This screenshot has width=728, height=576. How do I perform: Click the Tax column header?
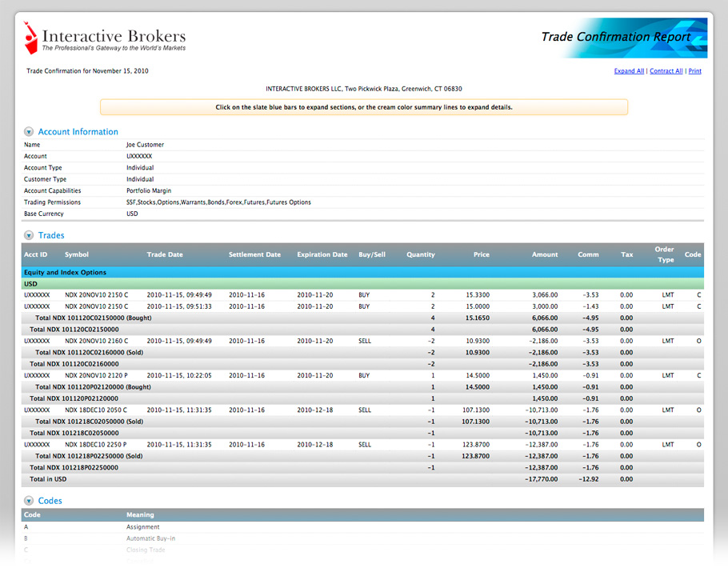(x=626, y=254)
